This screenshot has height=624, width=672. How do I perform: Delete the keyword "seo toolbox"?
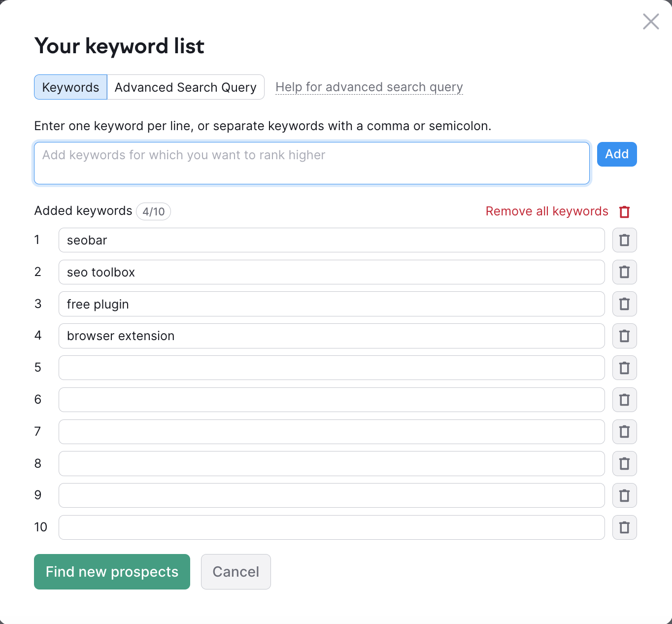(624, 272)
